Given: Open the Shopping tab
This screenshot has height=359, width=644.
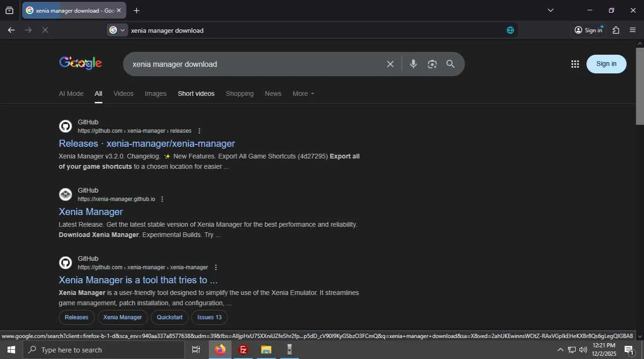Looking at the screenshot, I should click(240, 93).
